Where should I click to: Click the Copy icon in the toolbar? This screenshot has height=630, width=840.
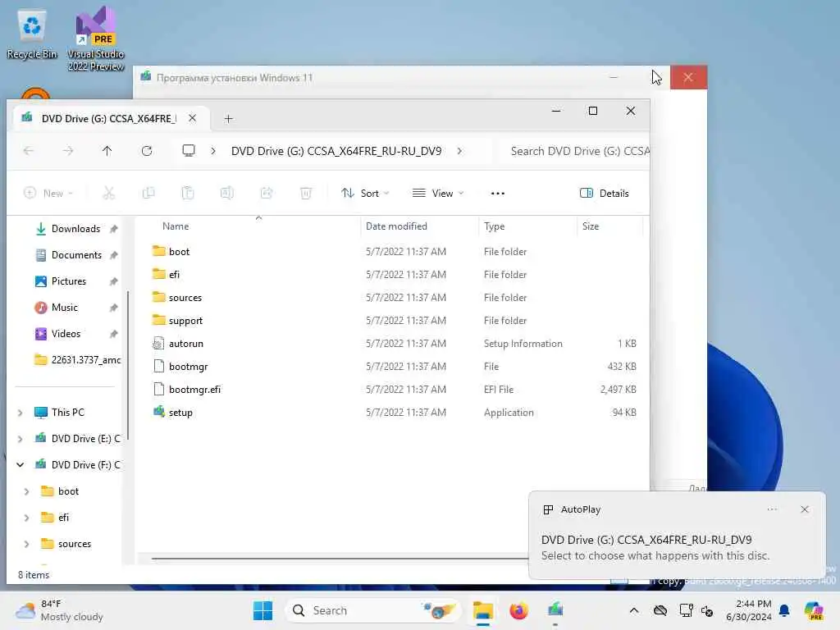pyautogui.click(x=148, y=193)
